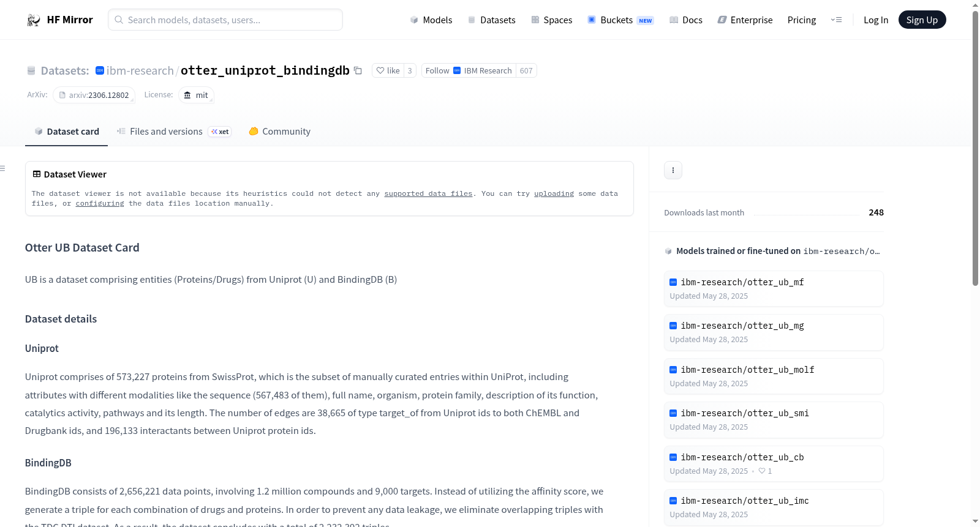Click the license scales icon
Image resolution: width=980 pixels, height=527 pixels.
point(187,95)
